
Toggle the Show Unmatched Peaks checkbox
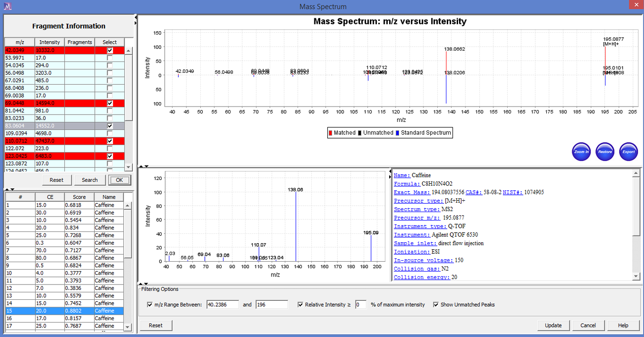tap(436, 305)
